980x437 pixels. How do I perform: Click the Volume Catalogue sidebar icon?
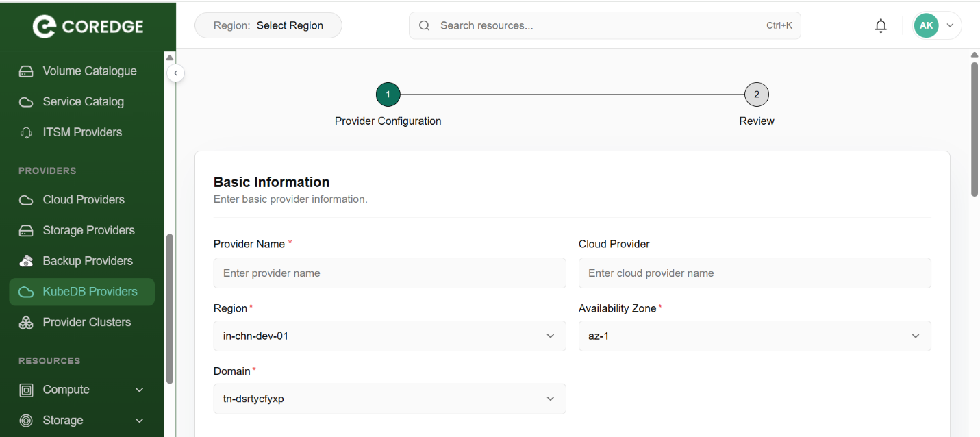pos(26,71)
